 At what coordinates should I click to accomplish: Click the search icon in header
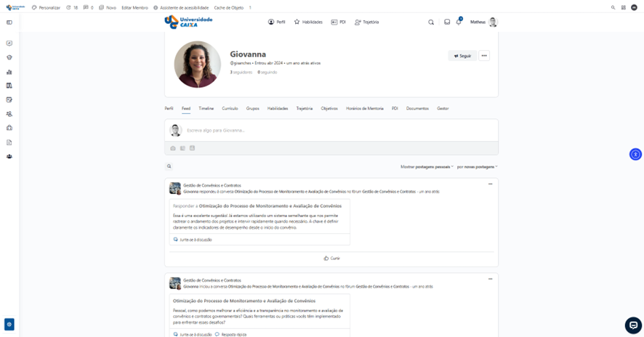(431, 23)
